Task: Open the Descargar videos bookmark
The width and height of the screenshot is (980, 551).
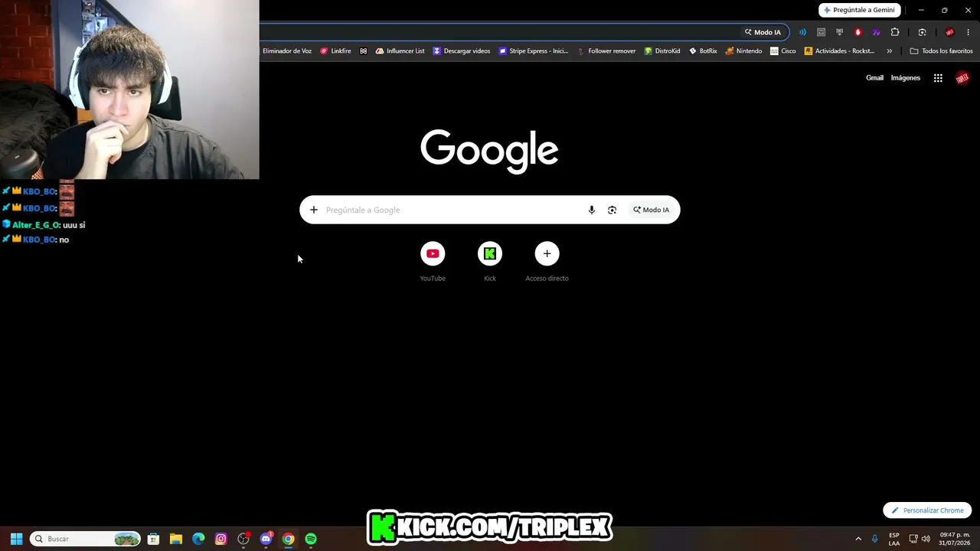Action: pyautogui.click(x=462, y=51)
